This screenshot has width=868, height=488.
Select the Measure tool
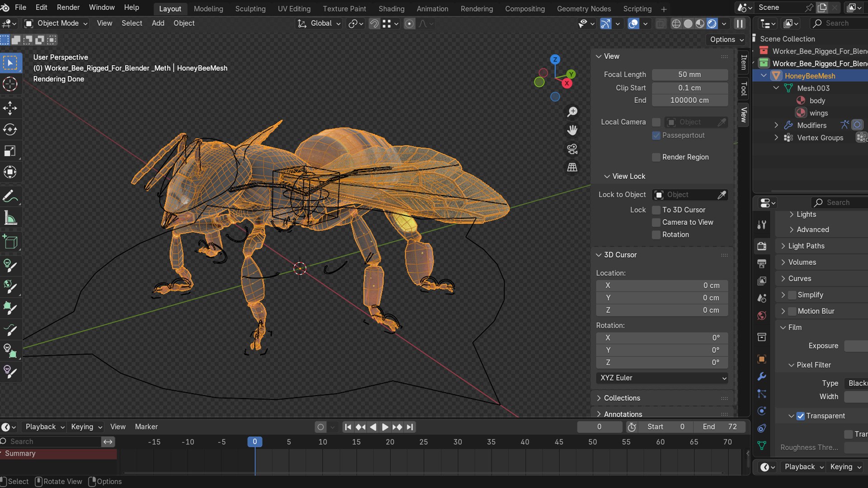[10, 218]
